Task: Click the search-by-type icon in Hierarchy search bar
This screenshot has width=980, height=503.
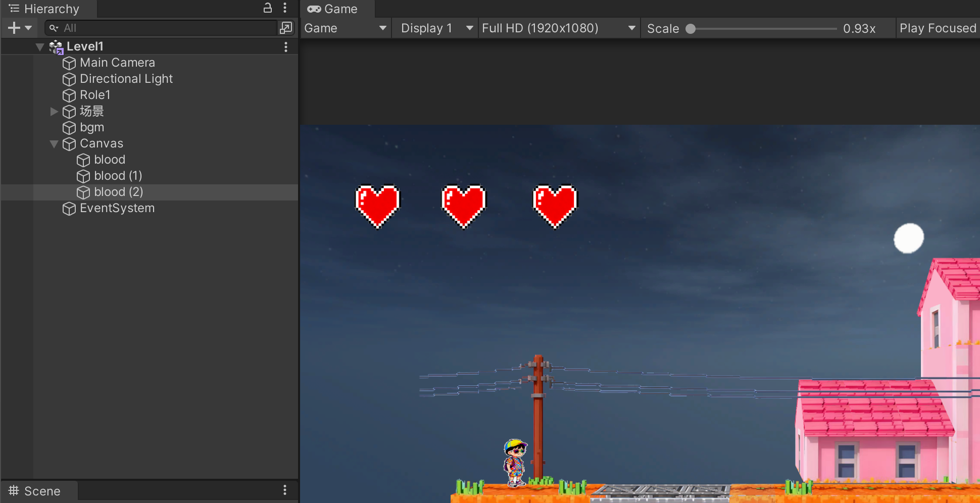Action: coord(286,28)
